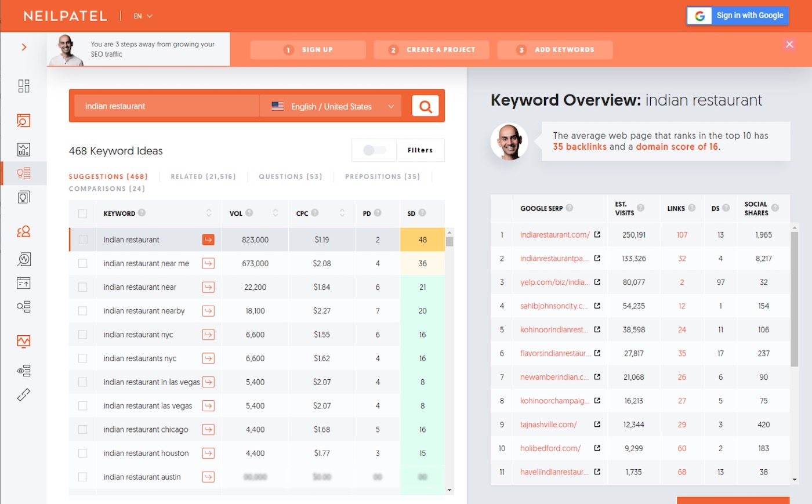812x504 pixels.
Task: Open the competitors people icon in the sidebar
Action: [x=24, y=232]
